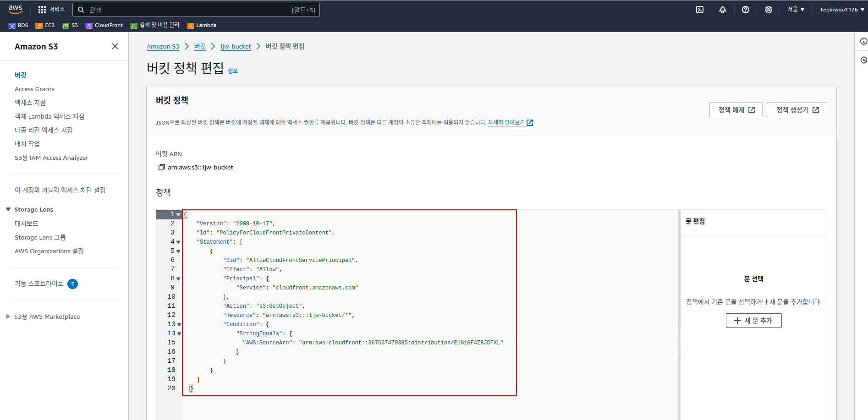Screen dimensions: 868x420
Task: Open 기능 스포트라이트 in the sidebar
Action: pyautogui.click(x=39, y=284)
